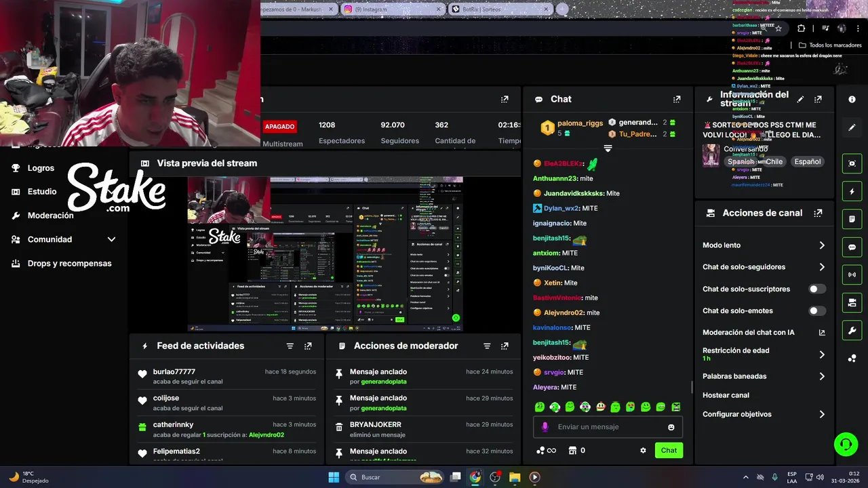Open the green support headset button
Image resolution: width=868 pixels, height=488 pixels.
click(x=846, y=445)
